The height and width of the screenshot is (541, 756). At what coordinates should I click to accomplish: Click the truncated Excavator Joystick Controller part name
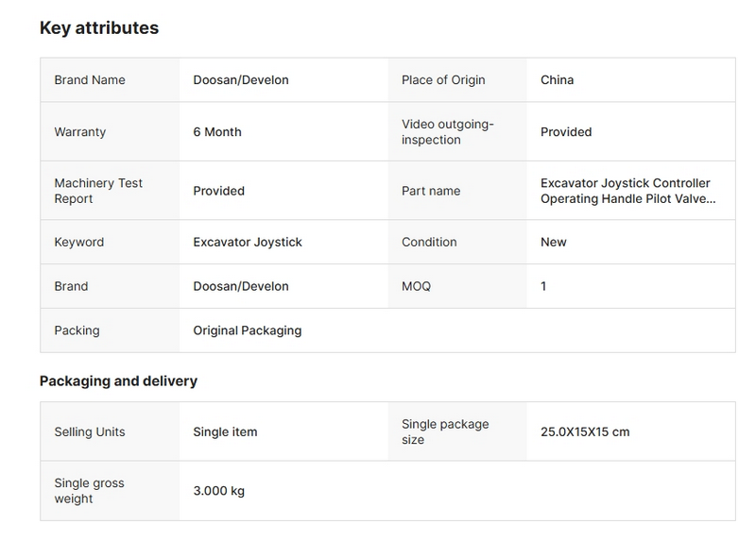pyautogui.click(x=626, y=191)
